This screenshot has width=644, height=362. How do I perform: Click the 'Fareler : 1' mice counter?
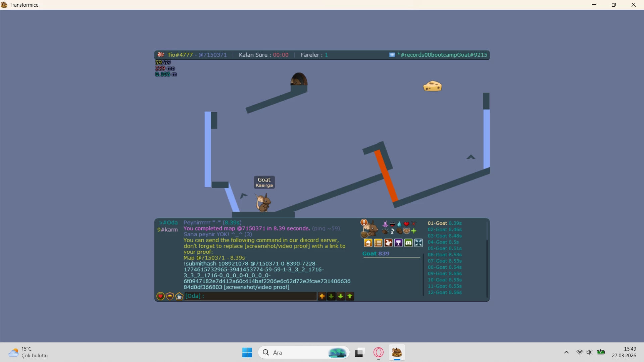(x=314, y=55)
